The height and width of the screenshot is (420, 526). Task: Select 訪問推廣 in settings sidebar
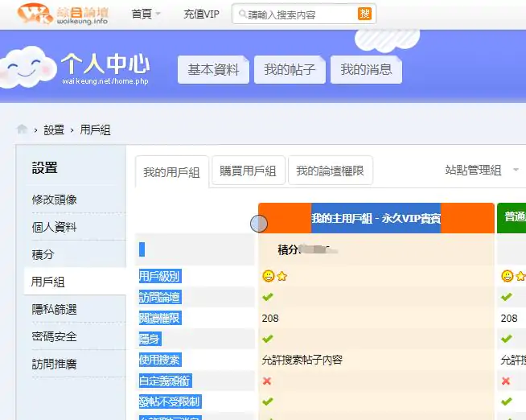tap(55, 364)
